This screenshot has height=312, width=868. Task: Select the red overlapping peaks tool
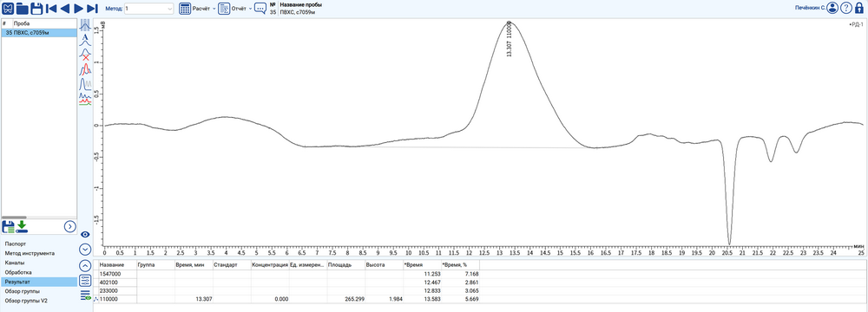tap(85, 68)
